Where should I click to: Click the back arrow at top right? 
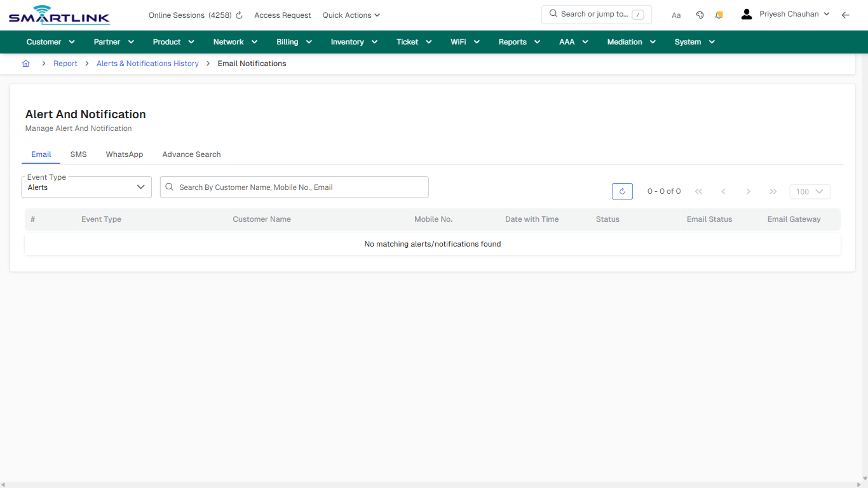pyautogui.click(x=846, y=15)
